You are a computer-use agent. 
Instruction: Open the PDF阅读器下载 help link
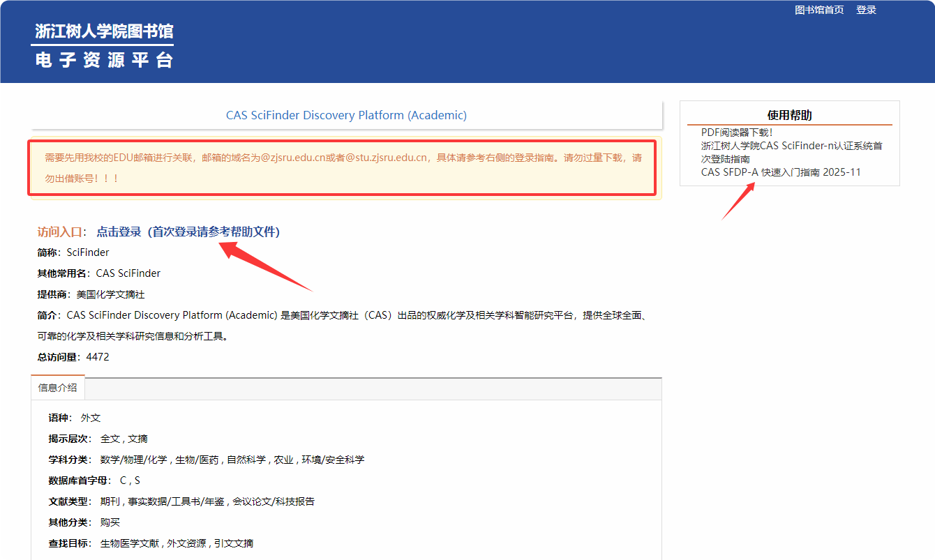click(x=737, y=133)
